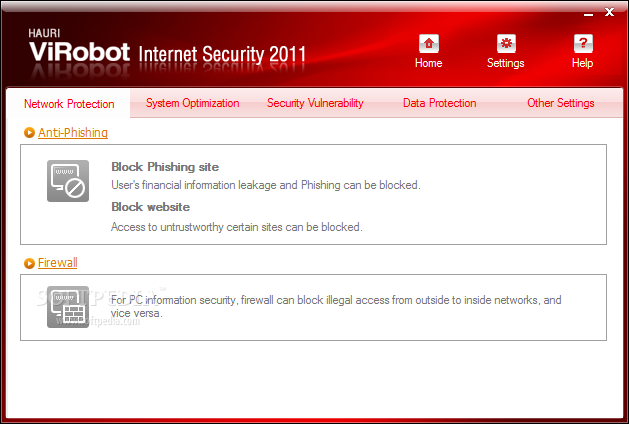Close the ViRobot window

609,12
